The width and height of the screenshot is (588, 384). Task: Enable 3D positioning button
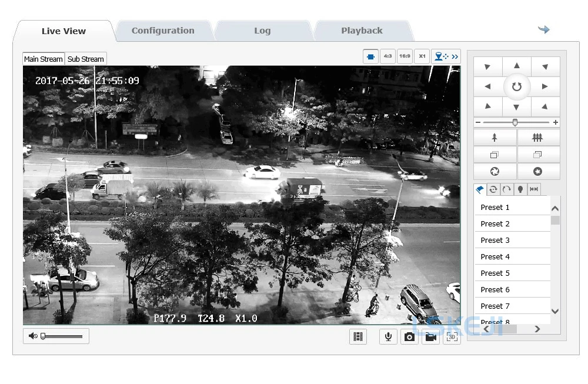(x=452, y=337)
